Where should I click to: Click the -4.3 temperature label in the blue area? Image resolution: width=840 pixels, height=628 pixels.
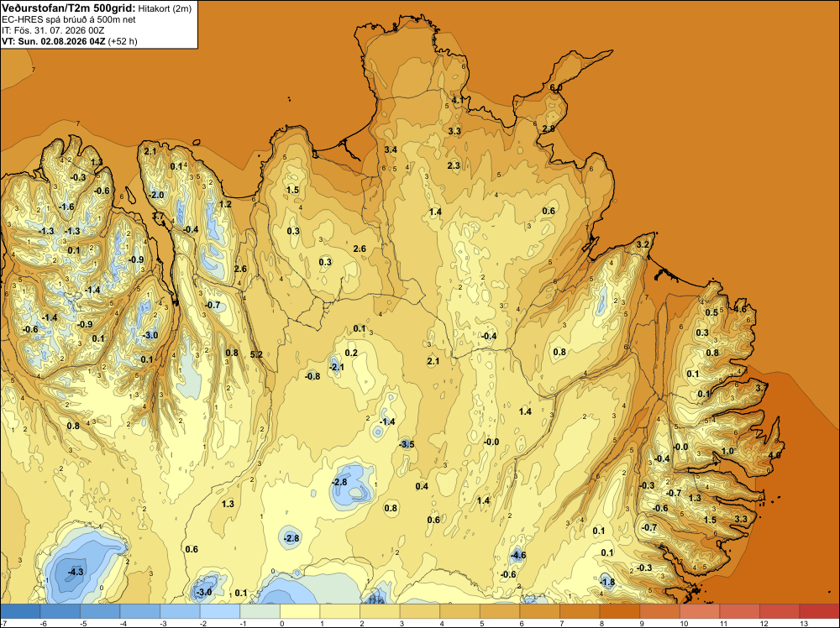click(76, 572)
